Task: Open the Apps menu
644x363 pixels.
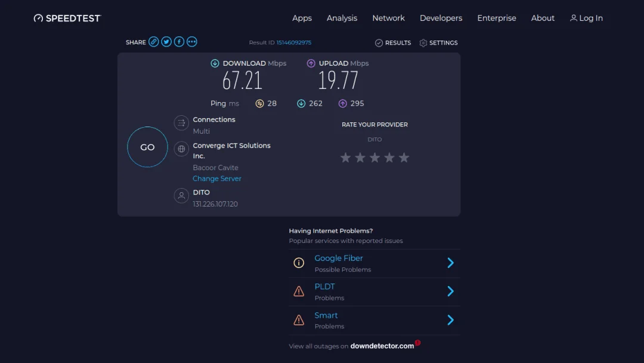Action: coord(302,18)
